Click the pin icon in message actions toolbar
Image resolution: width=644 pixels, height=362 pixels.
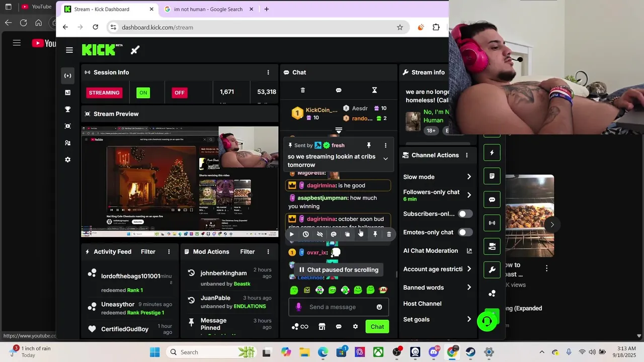pyautogui.click(x=375, y=234)
